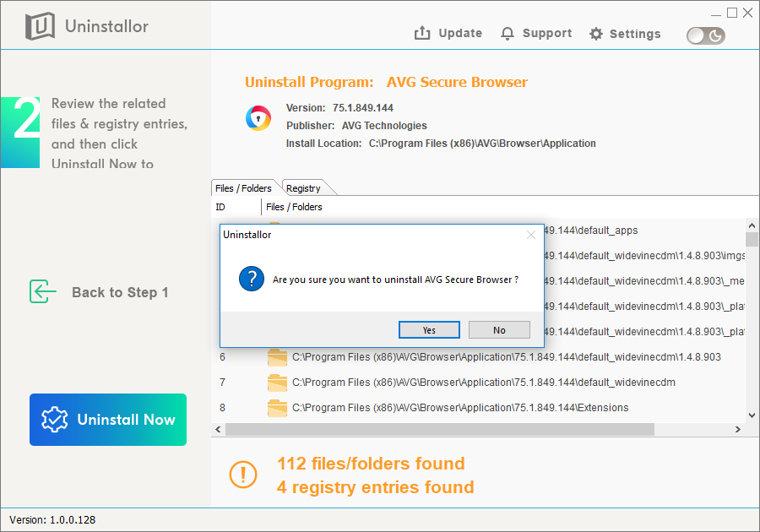The image size is (760, 532).
Task: Select the row 6 default_widevinecdm\1.4.8.903 path
Action: [x=507, y=357]
